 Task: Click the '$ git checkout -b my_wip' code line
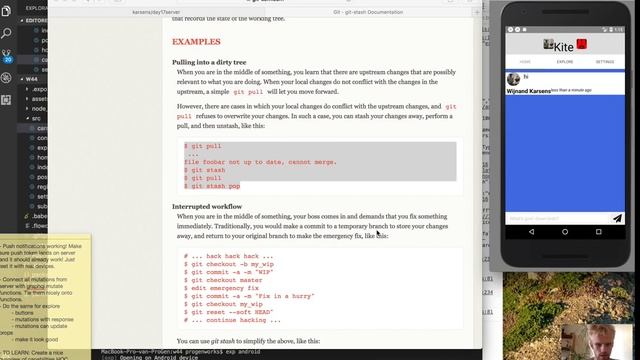(229, 264)
